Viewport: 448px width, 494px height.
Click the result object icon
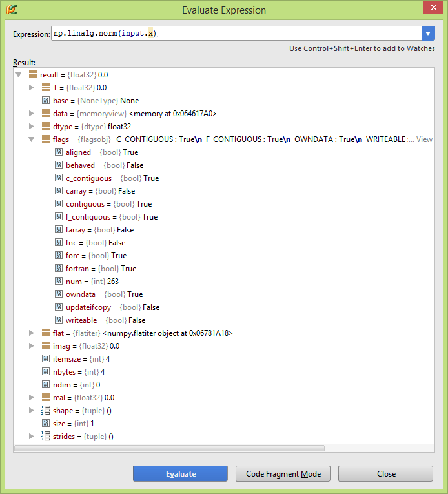(33, 75)
